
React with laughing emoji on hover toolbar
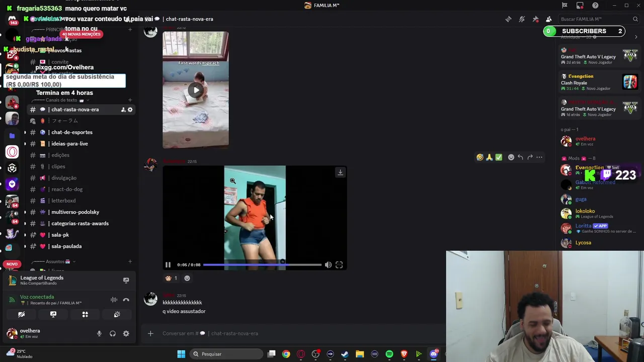click(480, 157)
